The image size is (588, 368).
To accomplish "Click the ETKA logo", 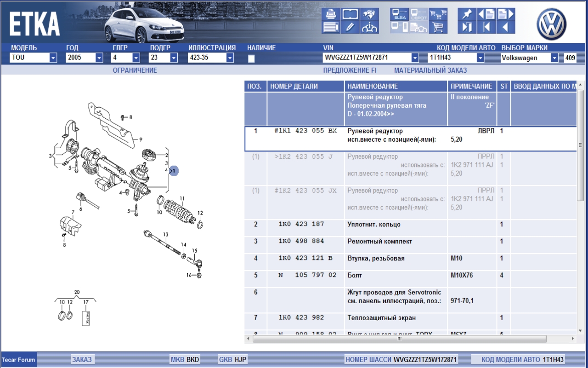I will point(34,24).
